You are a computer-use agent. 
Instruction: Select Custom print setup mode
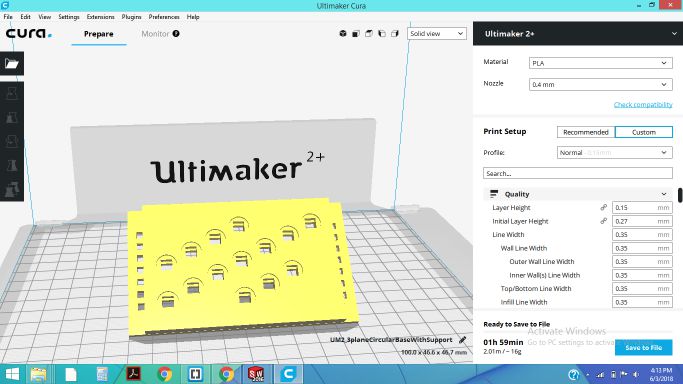click(x=643, y=132)
